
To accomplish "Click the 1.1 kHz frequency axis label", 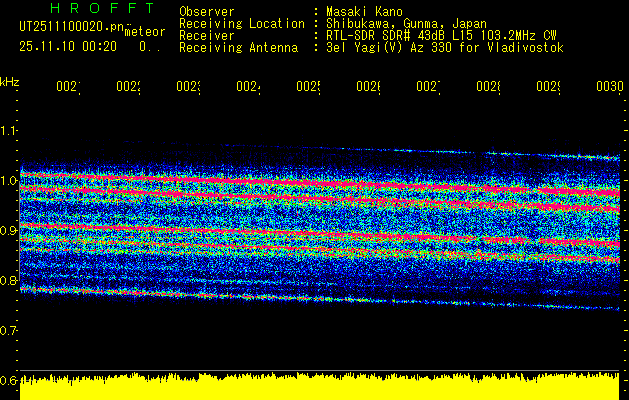I will coord(9,130).
